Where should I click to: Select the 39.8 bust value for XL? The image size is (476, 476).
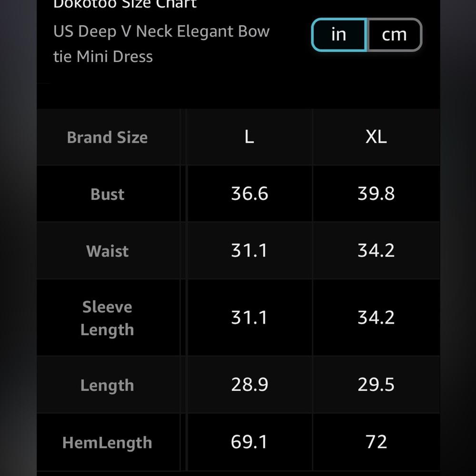(376, 194)
